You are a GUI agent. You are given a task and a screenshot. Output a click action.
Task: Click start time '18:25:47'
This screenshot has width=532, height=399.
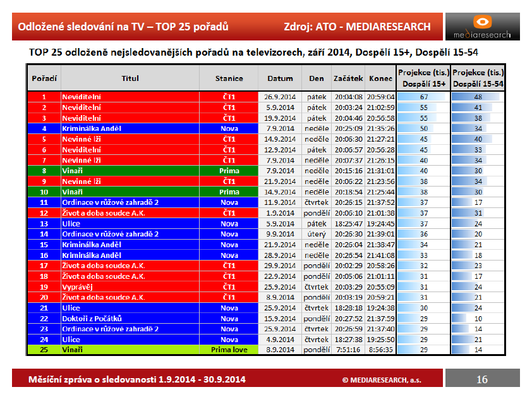click(348, 224)
